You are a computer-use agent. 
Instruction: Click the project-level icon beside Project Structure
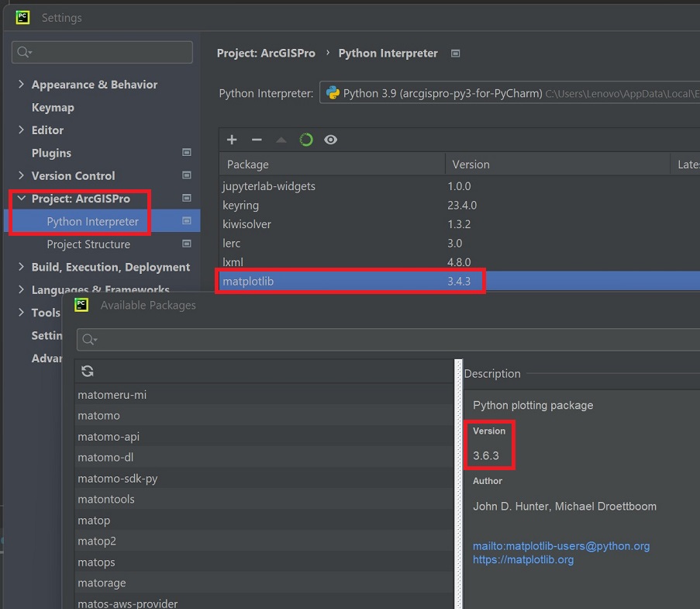point(187,244)
